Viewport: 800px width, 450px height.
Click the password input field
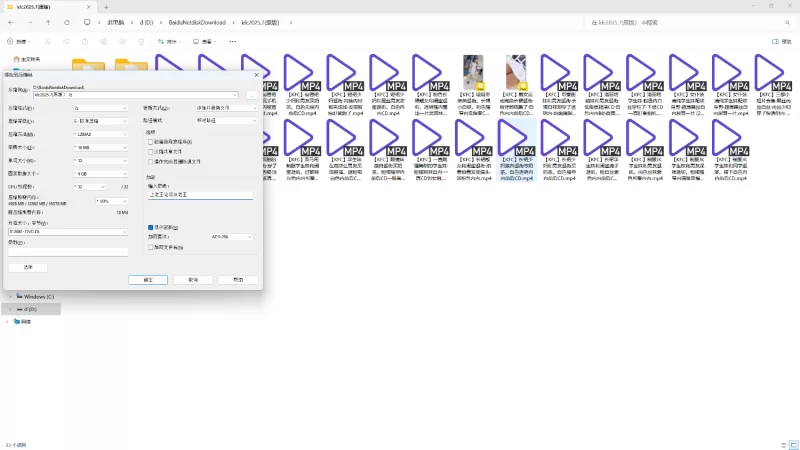pyautogui.click(x=200, y=196)
